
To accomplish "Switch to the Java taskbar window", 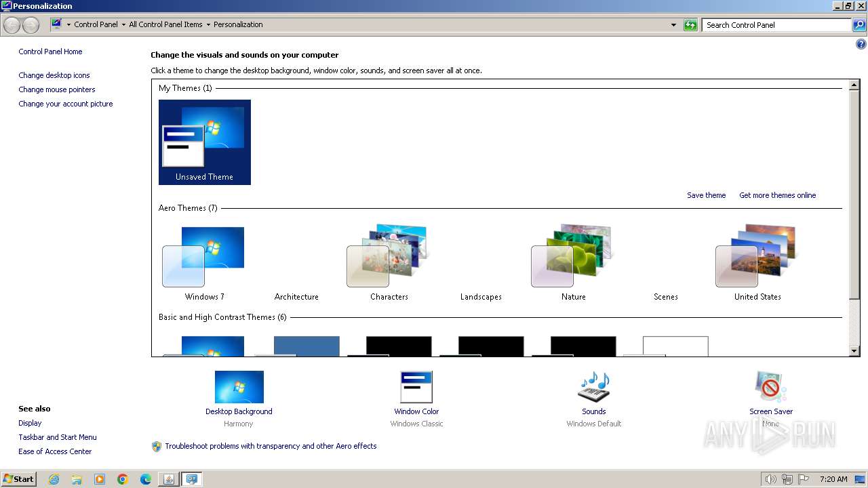I will point(168,479).
